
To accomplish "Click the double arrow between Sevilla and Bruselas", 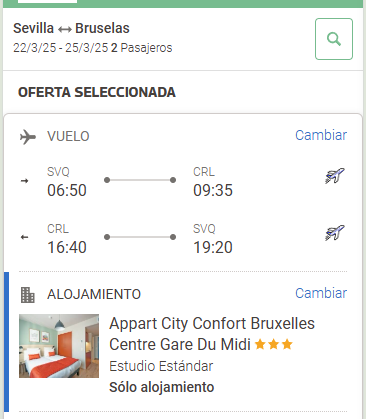I will click(x=65, y=30).
